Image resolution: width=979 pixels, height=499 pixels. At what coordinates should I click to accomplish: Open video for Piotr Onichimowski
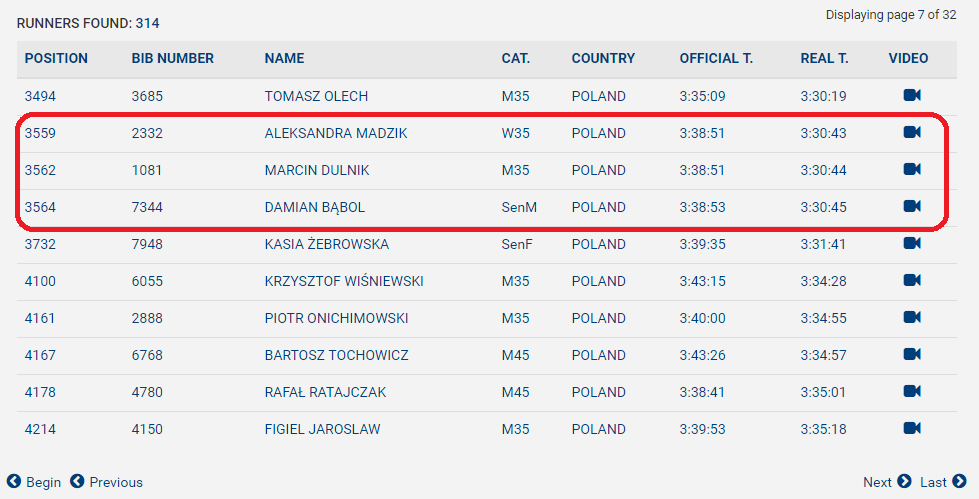[912, 317]
